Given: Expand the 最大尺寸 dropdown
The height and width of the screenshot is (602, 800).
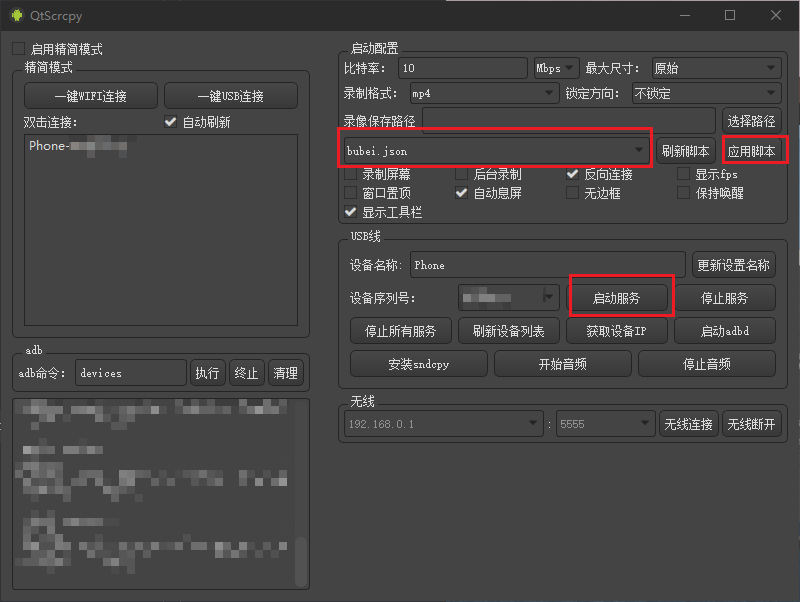Looking at the screenshot, I should tap(714, 68).
